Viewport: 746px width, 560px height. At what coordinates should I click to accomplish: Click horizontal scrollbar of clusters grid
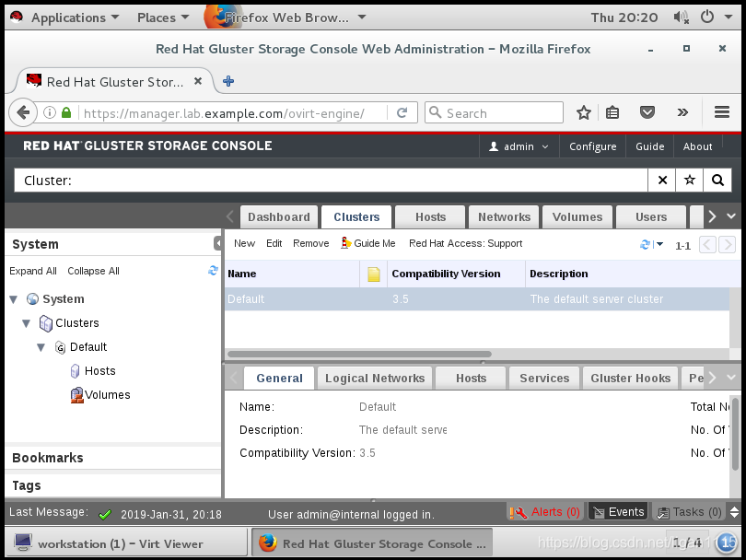point(360,354)
